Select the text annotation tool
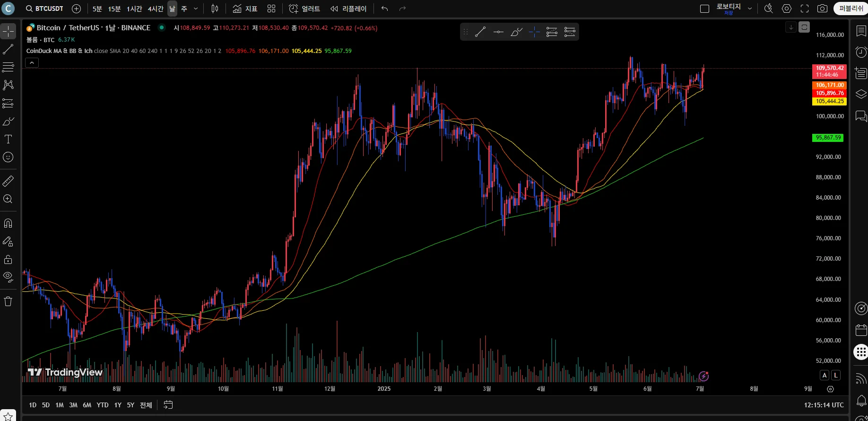868x421 pixels. pos(8,139)
